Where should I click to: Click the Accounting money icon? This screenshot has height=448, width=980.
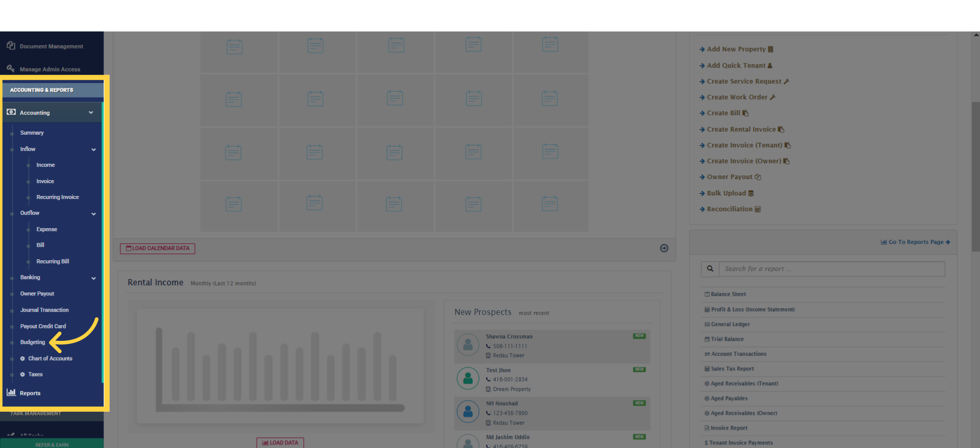coord(11,112)
